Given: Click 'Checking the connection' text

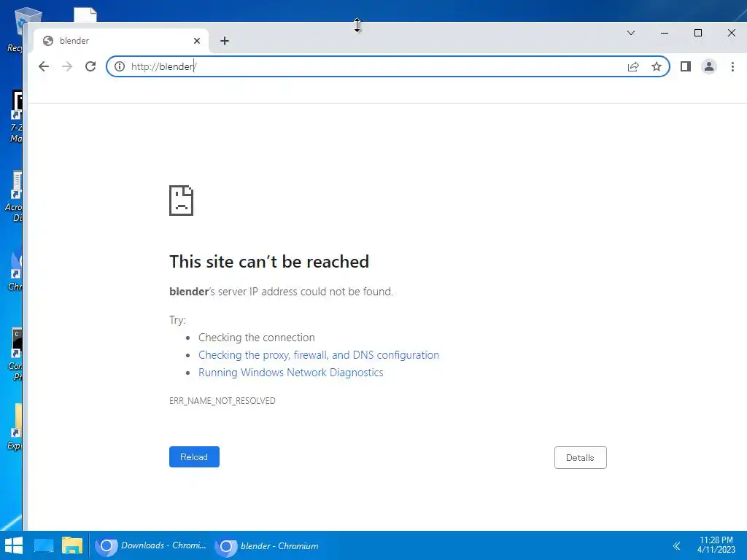Looking at the screenshot, I should click(256, 338).
